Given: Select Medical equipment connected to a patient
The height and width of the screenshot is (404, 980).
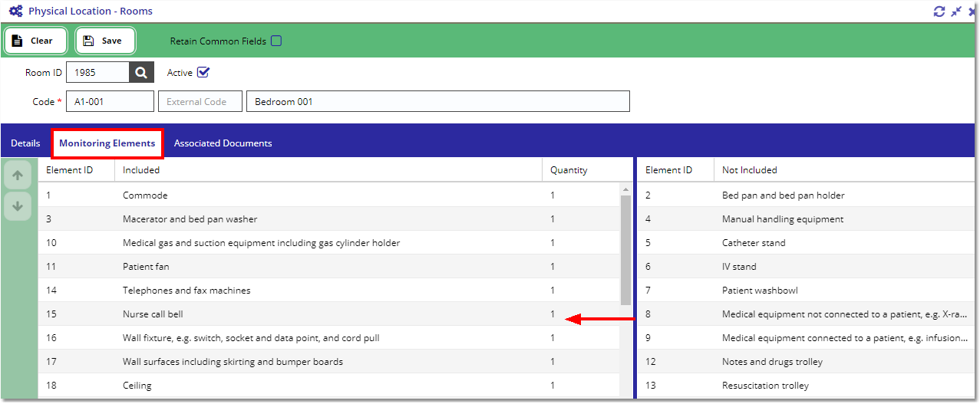Looking at the screenshot, I should click(807, 338).
